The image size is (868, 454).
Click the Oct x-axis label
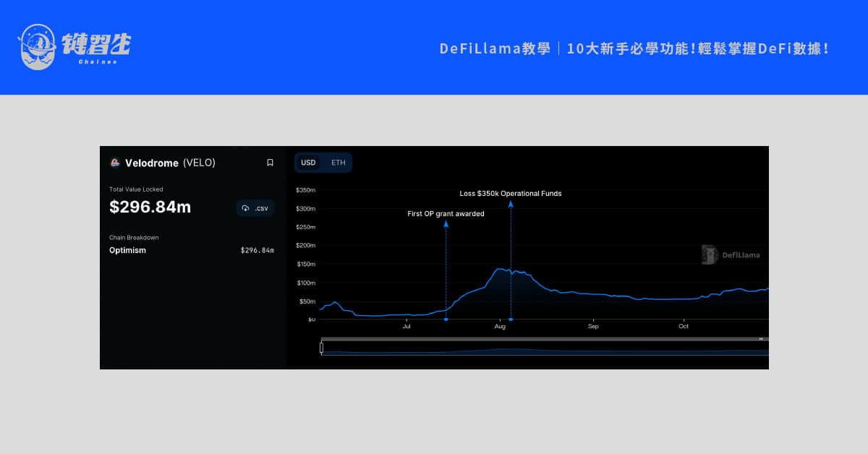tap(684, 327)
